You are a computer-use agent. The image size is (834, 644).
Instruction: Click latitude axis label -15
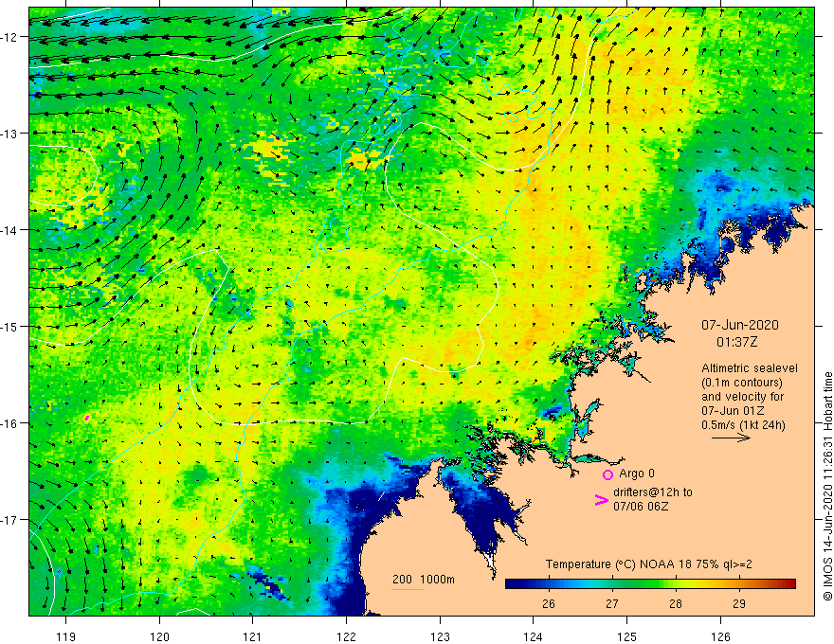point(10,326)
